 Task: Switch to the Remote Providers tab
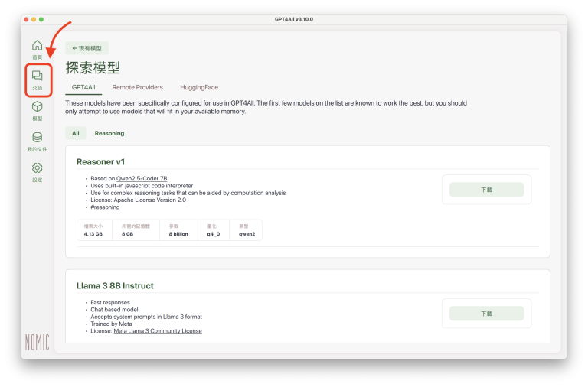[x=138, y=88]
